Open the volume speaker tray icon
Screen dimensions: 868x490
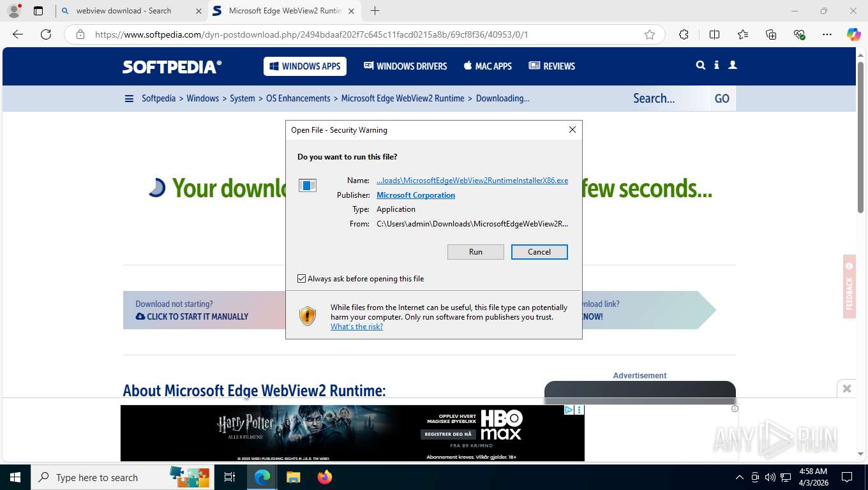(770, 477)
